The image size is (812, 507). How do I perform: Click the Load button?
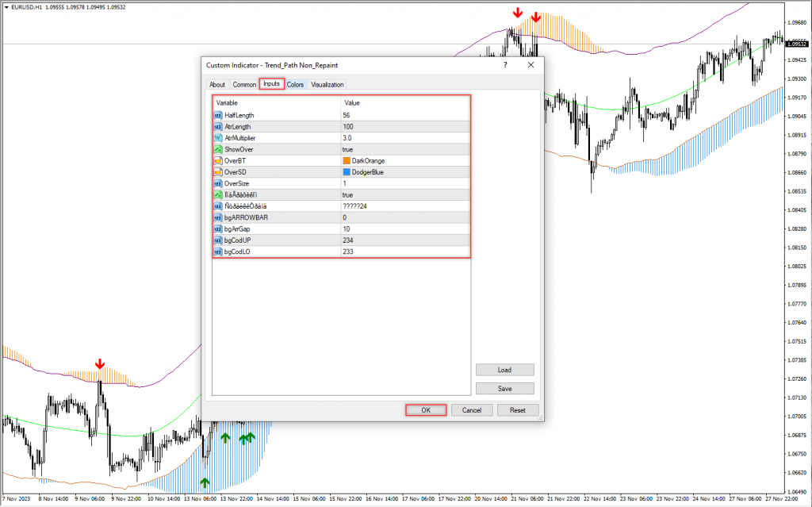505,371
